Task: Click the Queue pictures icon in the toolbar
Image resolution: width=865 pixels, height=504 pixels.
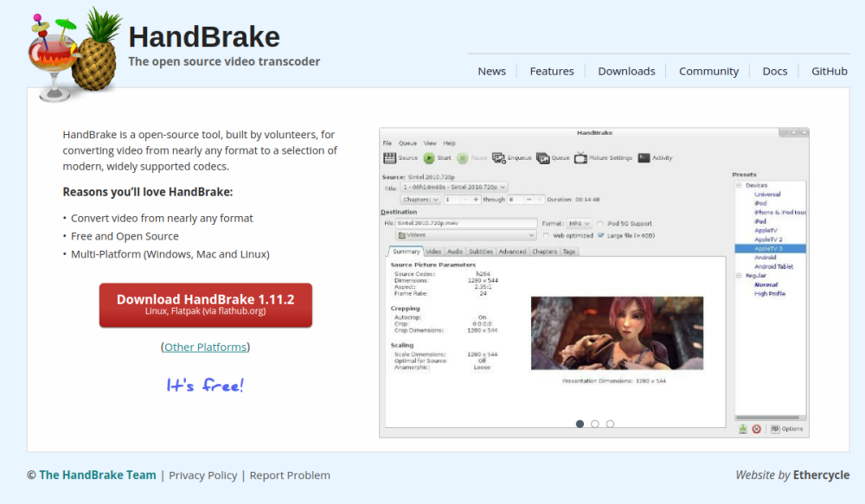Action: (x=543, y=158)
